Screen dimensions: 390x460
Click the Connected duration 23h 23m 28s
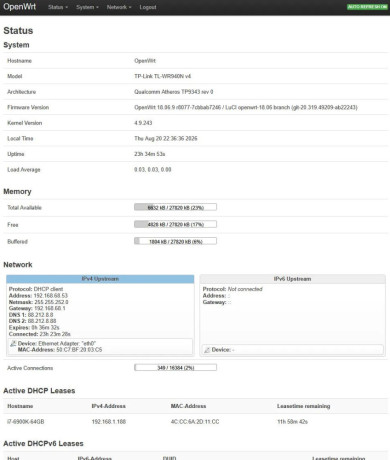(55, 334)
